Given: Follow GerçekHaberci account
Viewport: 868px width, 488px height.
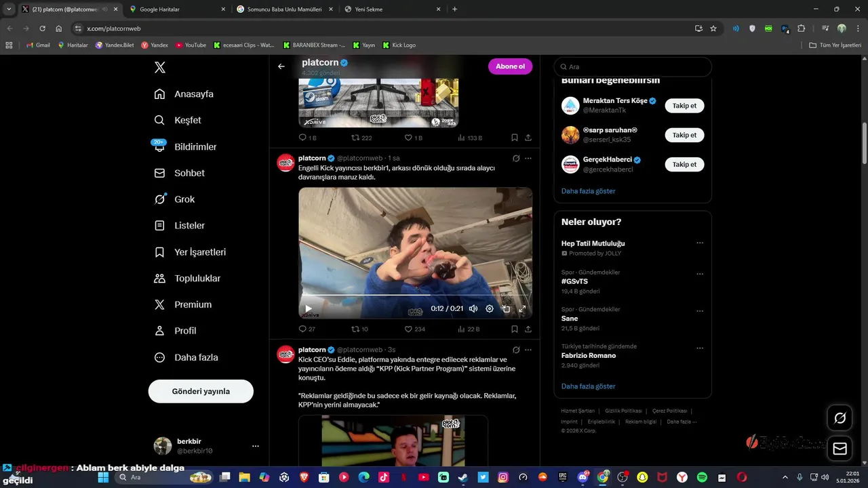Looking at the screenshot, I should 684,164.
